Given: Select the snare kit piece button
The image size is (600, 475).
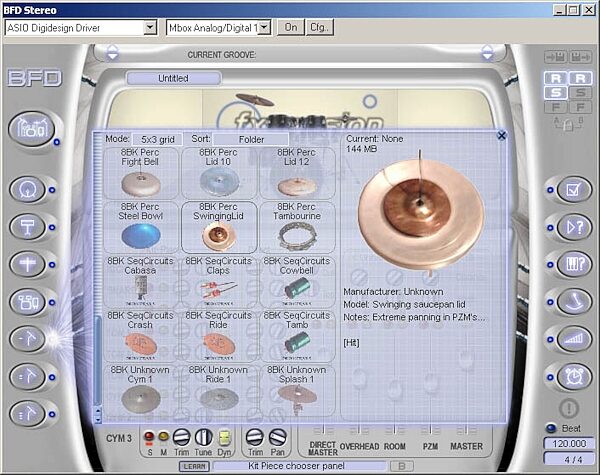Looking at the screenshot, I should point(28,227).
